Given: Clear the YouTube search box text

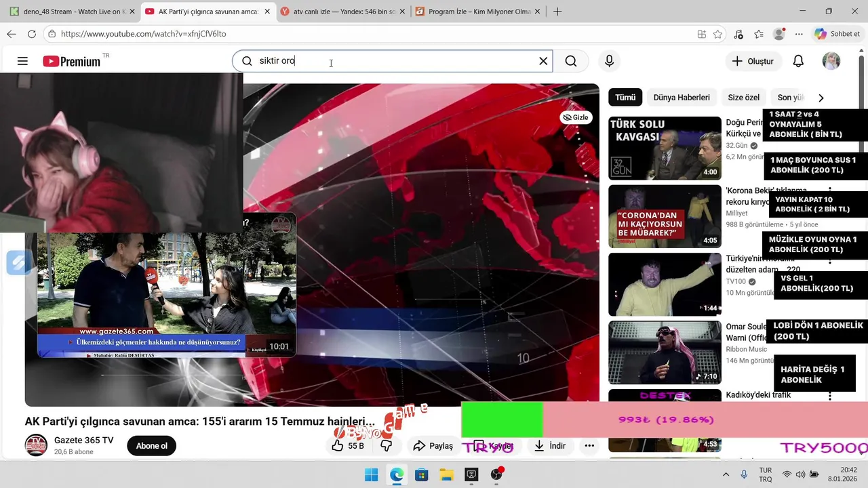Looking at the screenshot, I should pyautogui.click(x=543, y=61).
